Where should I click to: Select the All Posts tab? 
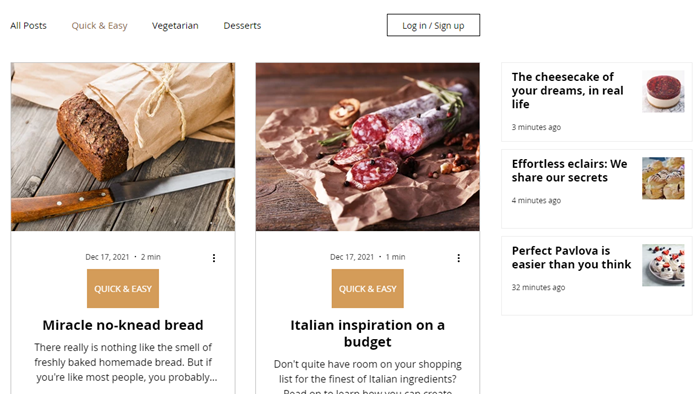pos(29,25)
